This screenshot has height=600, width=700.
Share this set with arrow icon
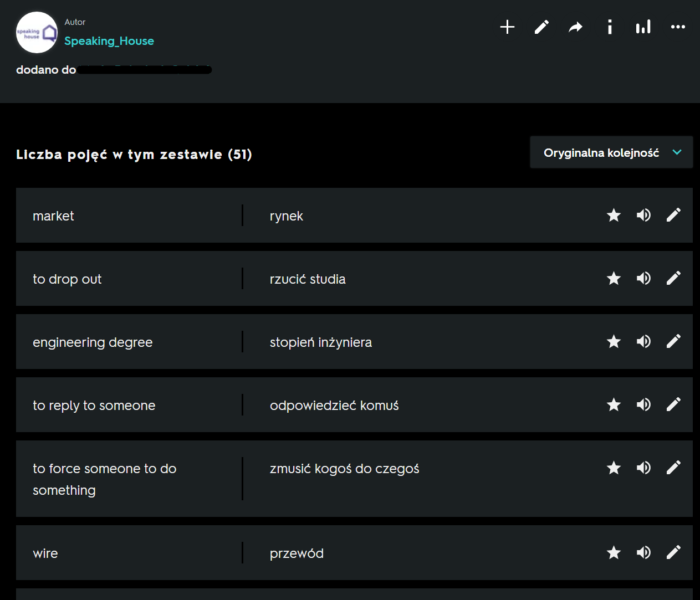(x=576, y=27)
